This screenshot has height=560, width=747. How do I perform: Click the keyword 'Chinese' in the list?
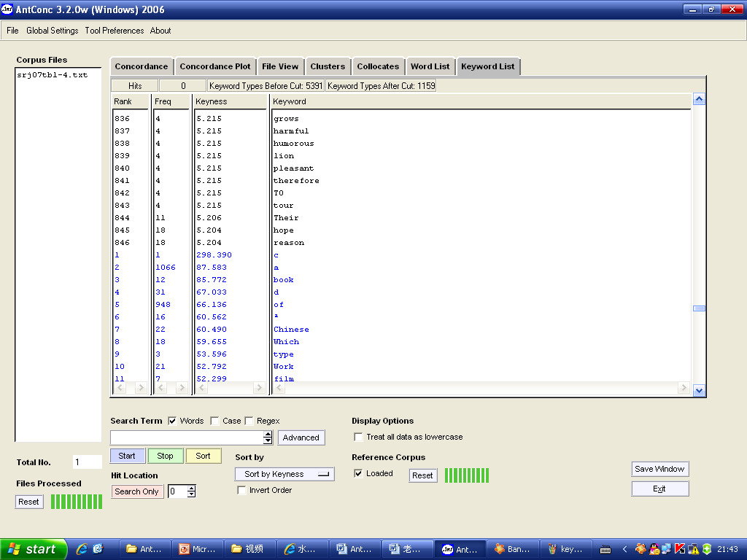pyautogui.click(x=291, y=330)
